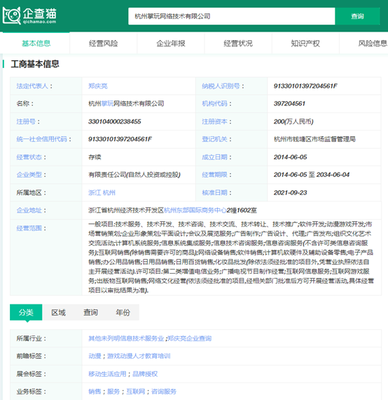Click the 郑庆亮企业查询 link
Screen dimensions: 388x400
(x=190, y=338)
